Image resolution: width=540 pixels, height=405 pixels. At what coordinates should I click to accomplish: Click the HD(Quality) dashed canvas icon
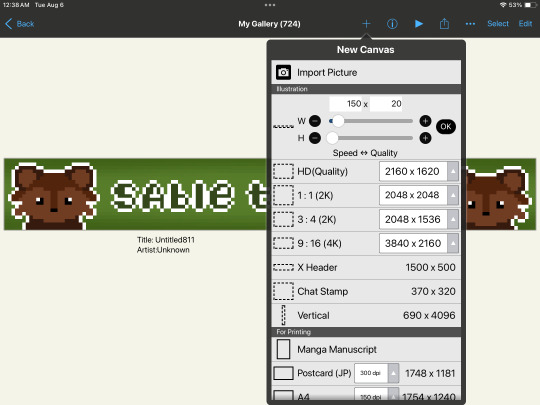point(283,172)
